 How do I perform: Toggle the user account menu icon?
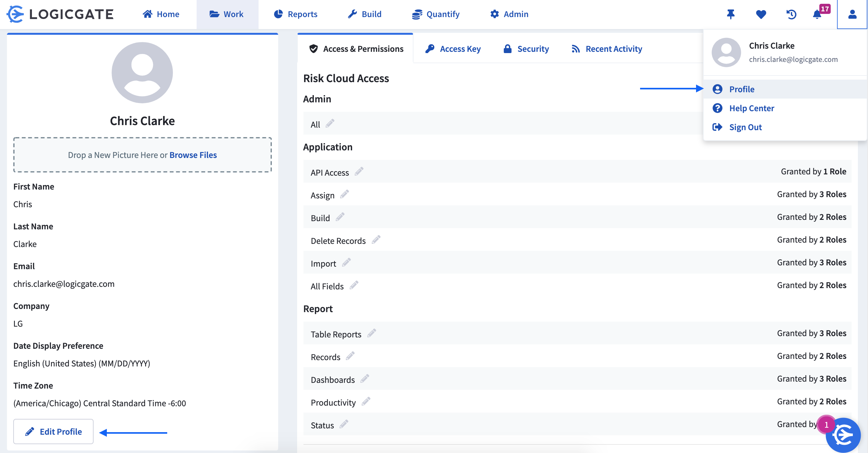pyautogui.click(x=852, y=14)
